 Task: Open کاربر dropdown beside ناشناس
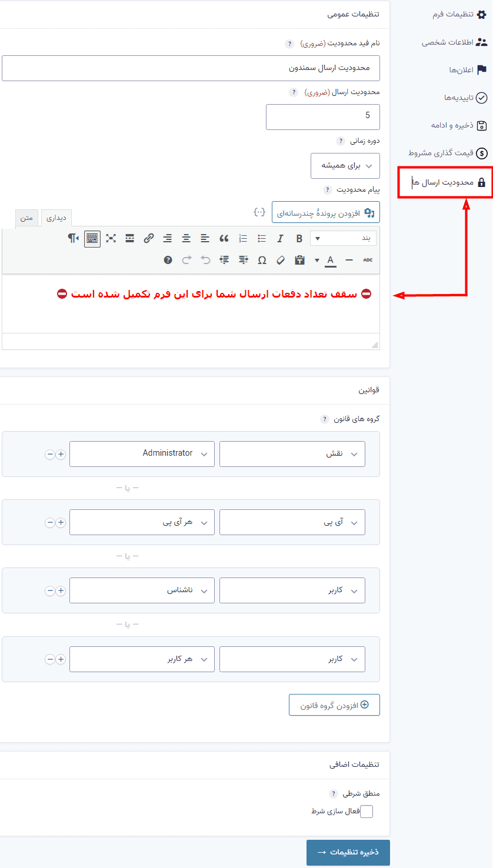click(292, 590)
